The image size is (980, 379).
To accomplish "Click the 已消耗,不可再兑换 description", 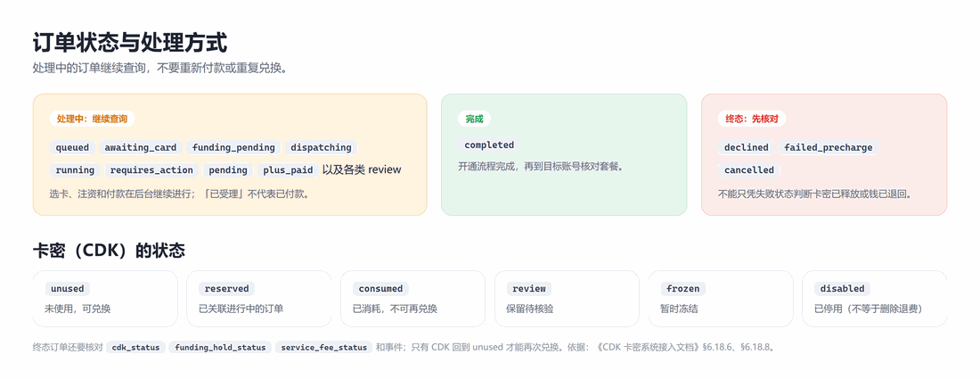I will (395, 309).
